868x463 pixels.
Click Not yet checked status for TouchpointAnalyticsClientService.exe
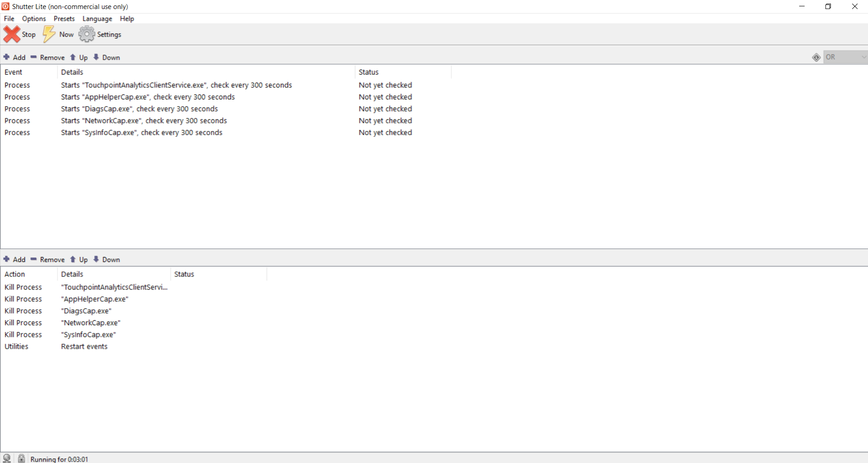coord(385,85)
